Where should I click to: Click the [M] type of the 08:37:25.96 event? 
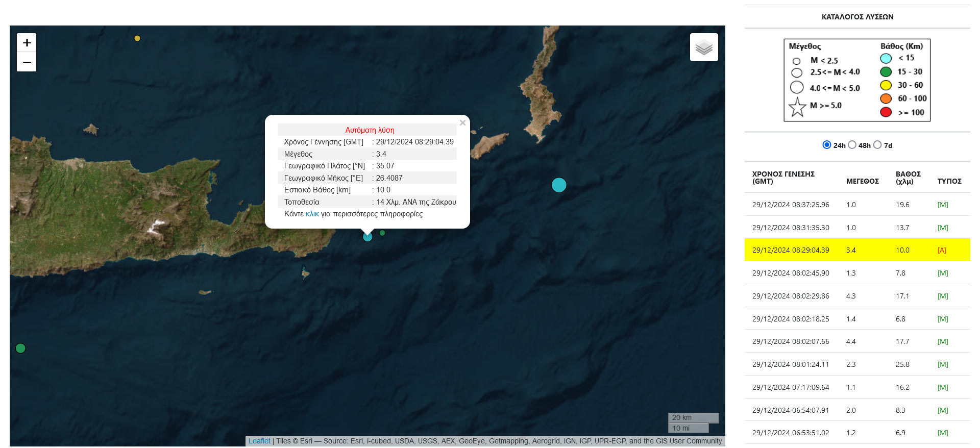click(943, 205)
